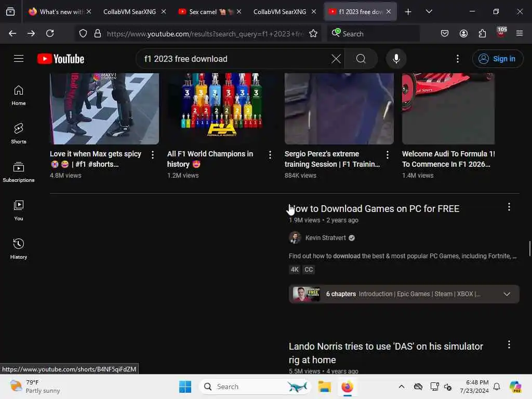This screenshot has width=532, height=399.
Task: Open the list all tabs dropdown
Action: pyautogui.click(x=429, y=11)
